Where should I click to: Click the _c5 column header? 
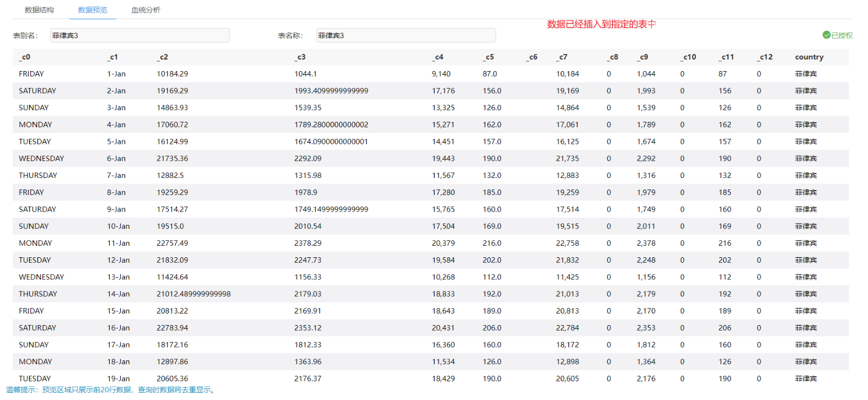(x=488, y=57)
